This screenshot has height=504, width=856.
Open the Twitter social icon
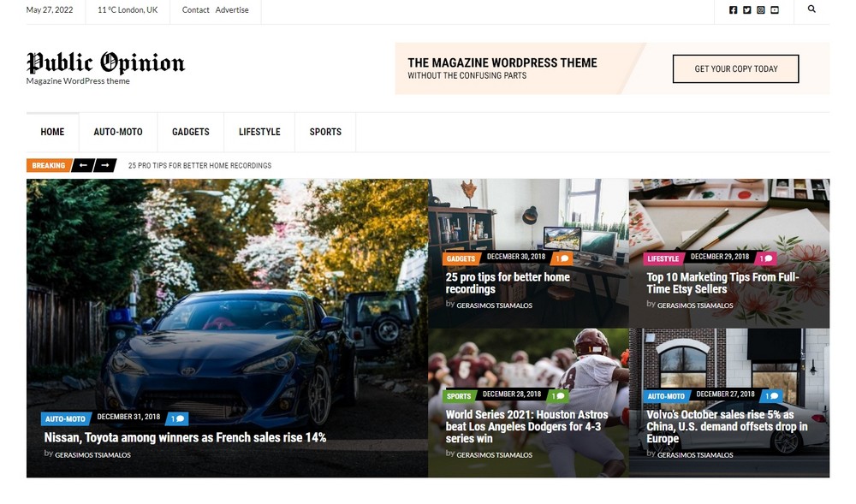[746, 10]
